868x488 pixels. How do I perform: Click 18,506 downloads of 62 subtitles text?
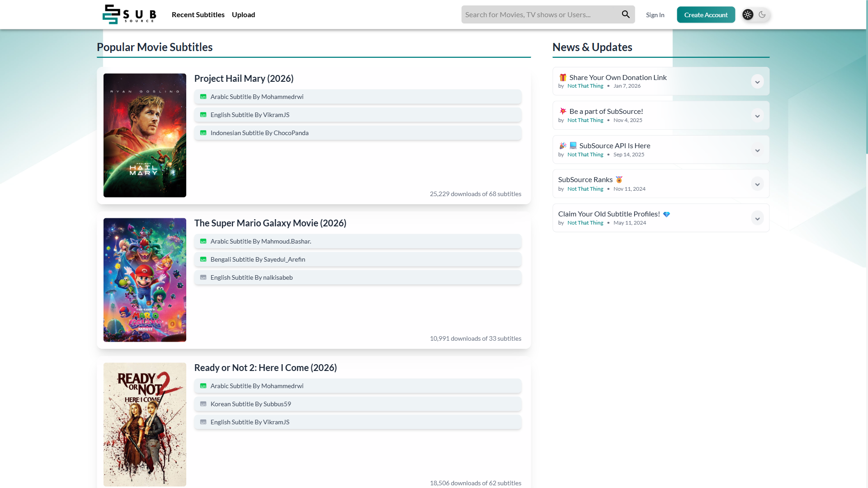476,483
